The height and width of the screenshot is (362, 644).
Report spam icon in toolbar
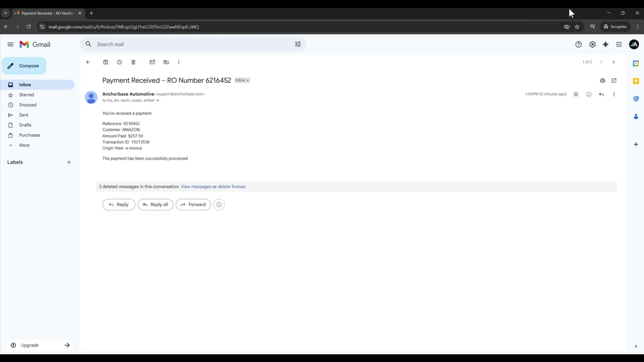click(x=119, y=62)
